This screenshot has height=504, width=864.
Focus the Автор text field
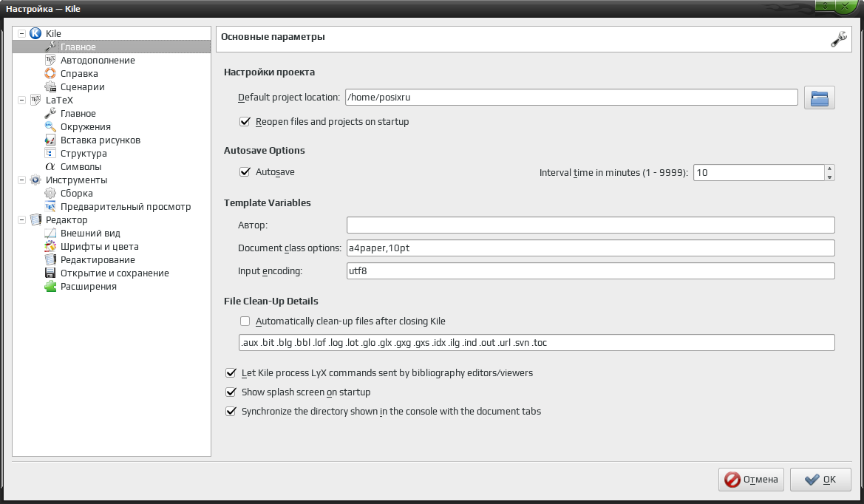pyautogui.click(x=591, y=225)
